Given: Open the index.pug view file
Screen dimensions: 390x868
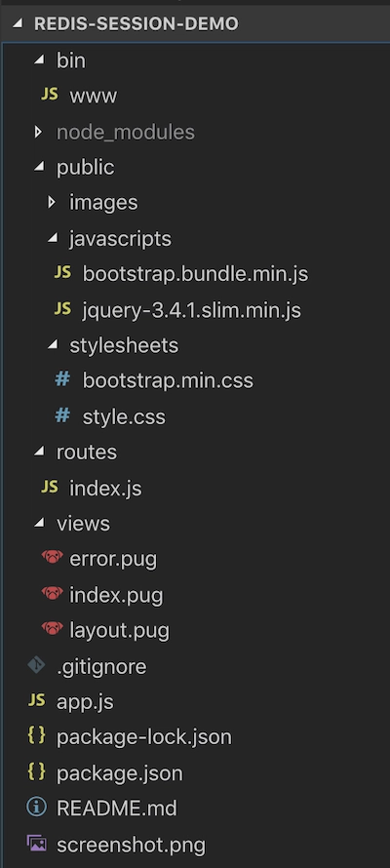Looking at the screenshot, I should [x=116, y=595].
